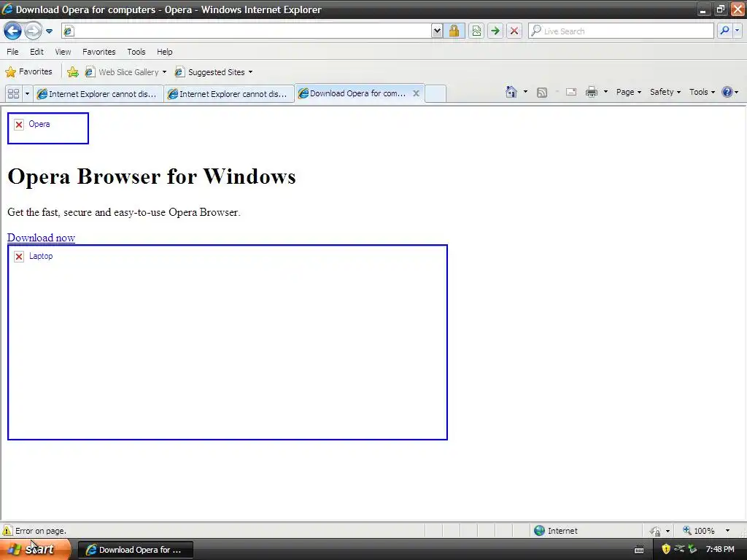The height and width of the screenshot is (560, 747).
Task: Open the recent pages dropdown arrow
Action: [49, 31]
